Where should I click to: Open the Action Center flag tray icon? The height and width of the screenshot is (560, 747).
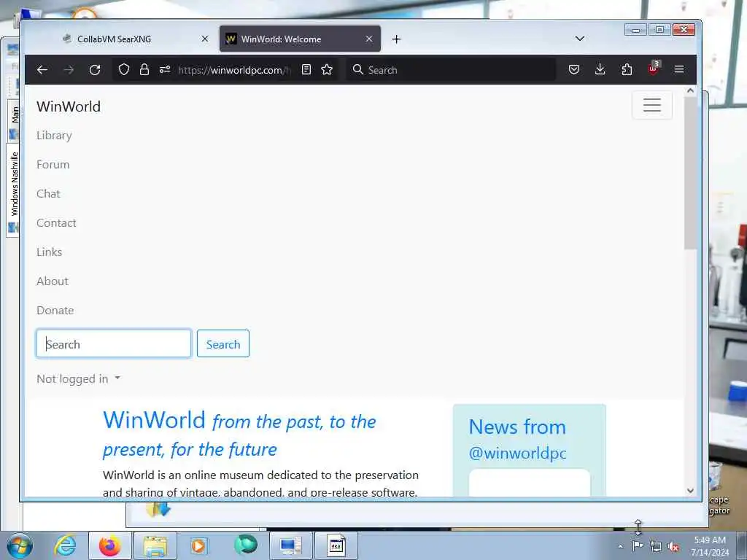point(638,546)
